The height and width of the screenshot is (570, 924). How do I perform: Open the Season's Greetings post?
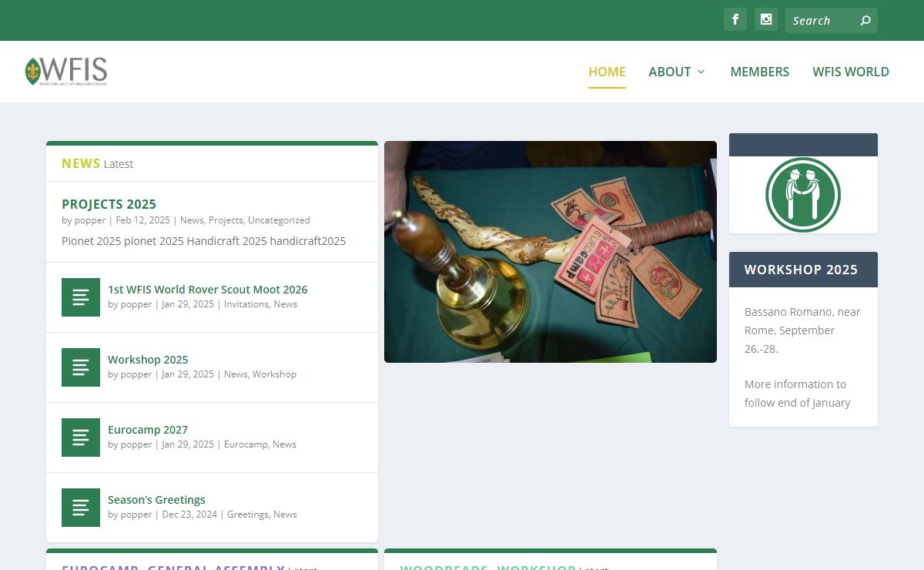tap(156, 500)
